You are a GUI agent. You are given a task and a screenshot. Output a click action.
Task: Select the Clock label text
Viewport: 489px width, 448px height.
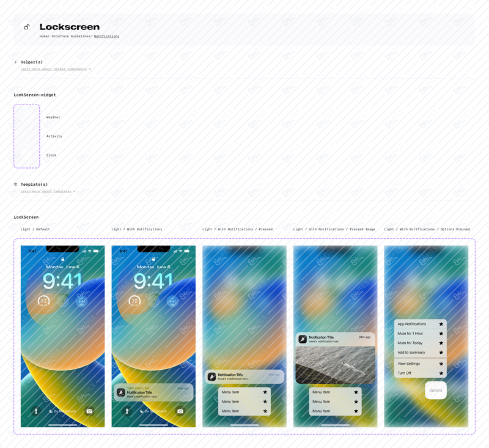point(51,155)
